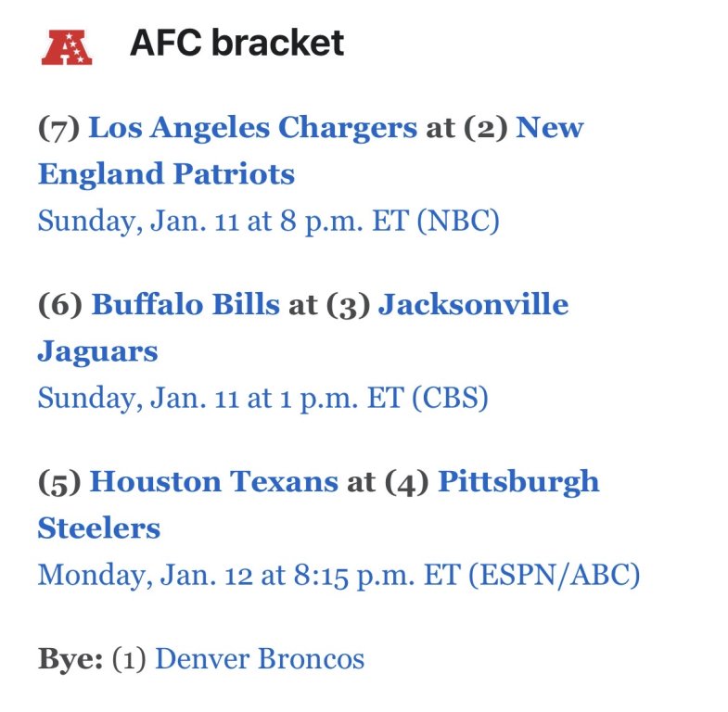Select the 8 p.m. ET NBC game time
This screenshot has width=728, height=712.
pyautogui.click(x=268, y=222)
